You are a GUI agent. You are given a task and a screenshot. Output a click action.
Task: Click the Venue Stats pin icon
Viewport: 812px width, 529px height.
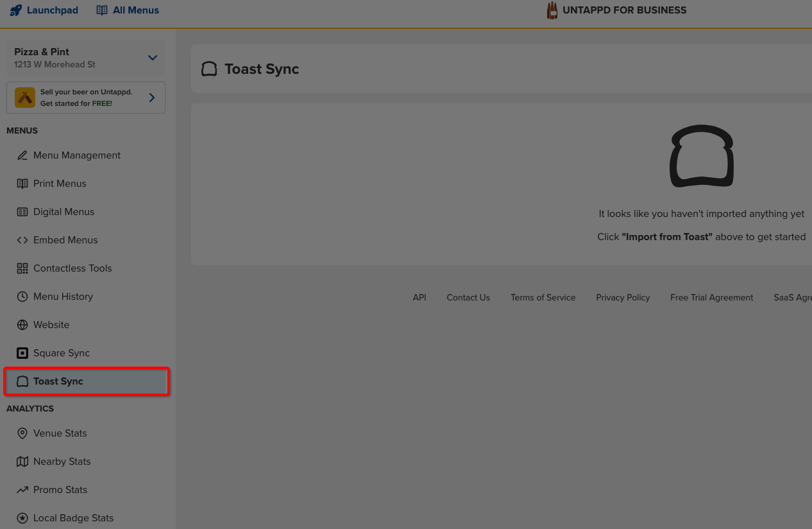22,433
